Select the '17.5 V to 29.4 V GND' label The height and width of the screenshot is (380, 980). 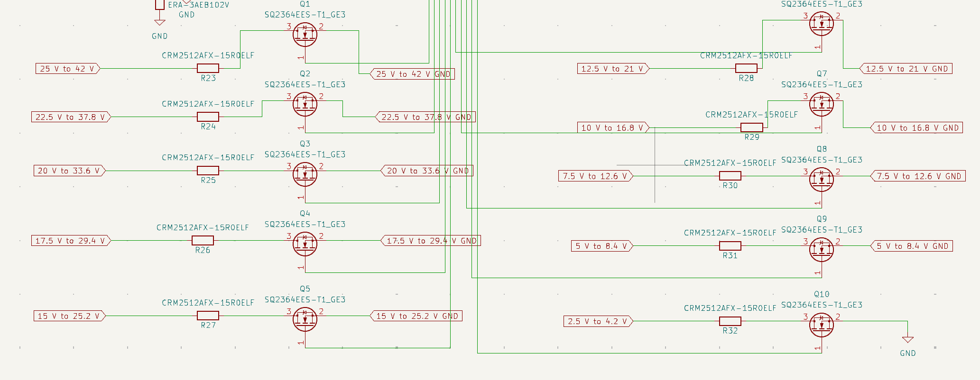pos(431,241)
